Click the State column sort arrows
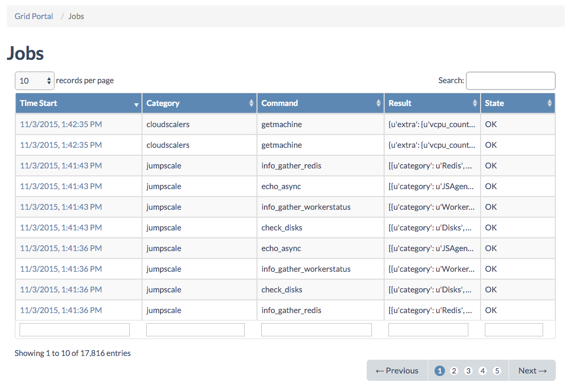The width and height of the screenshot is (568, 392). point(549,103)
